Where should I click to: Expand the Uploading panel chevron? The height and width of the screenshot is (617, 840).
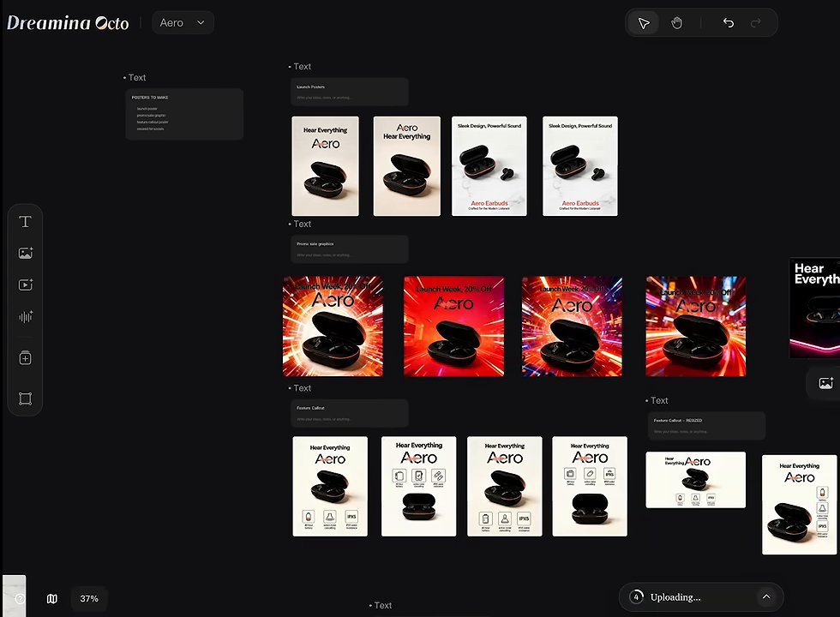tap(766, 596)
